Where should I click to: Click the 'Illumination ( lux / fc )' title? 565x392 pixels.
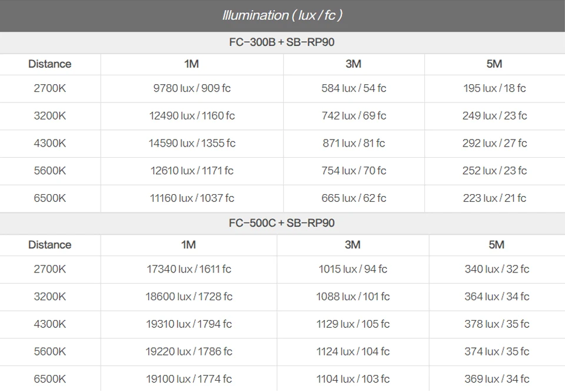(282, 15)
